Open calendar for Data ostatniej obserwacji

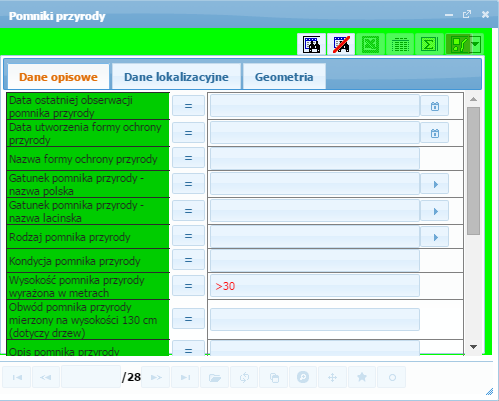(434, 106)
